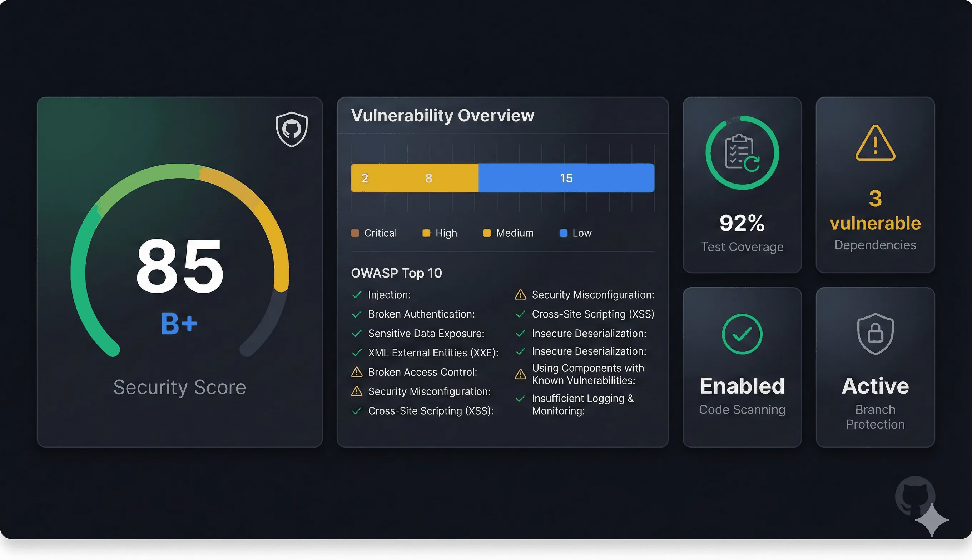Click the green checkmark circle above Enabled
The image size is (972, 560).
click(742, 334)
